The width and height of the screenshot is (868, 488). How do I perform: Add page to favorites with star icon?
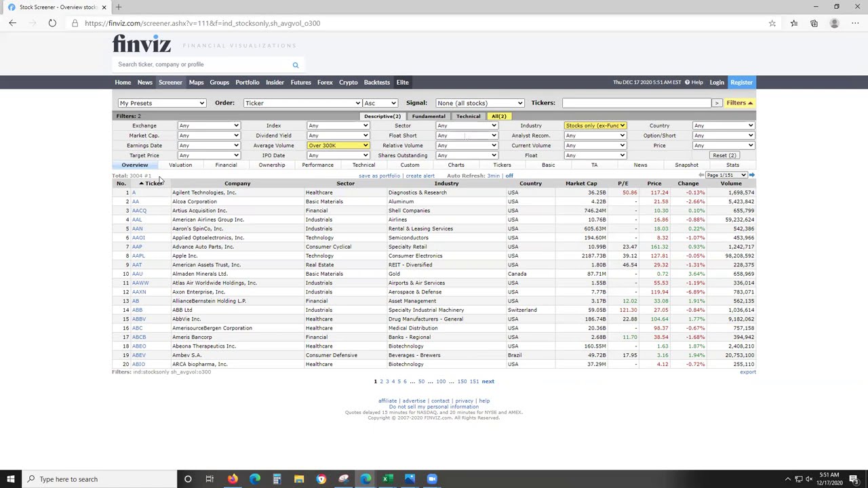coord(772,23)
